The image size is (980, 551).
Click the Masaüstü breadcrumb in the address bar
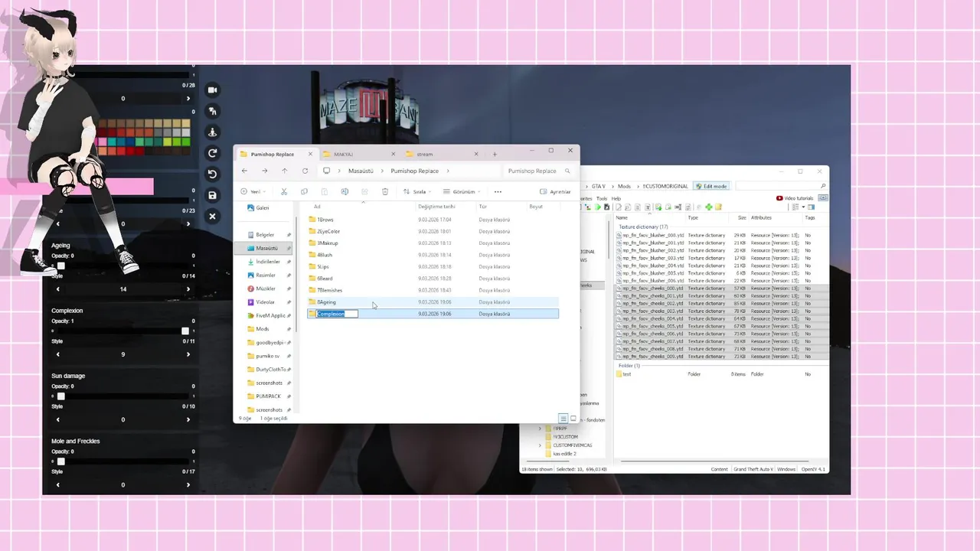tap(361, 171)
